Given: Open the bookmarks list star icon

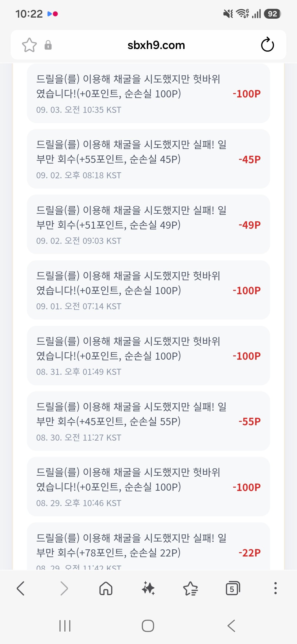Looking at the screenshot, I should [191, 588].
